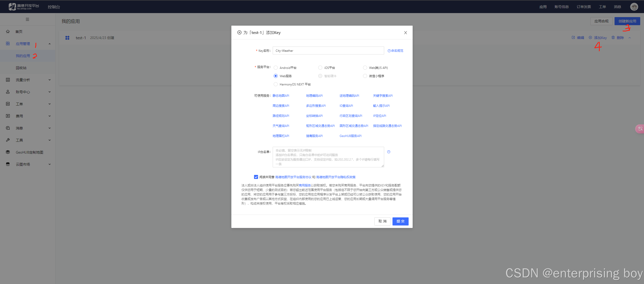Image resolution: width=644 pixels, height=284 pixels.
Task: Uncheck the 阅读并同意 agreement checkbox
Action: (x=256, y=177)
